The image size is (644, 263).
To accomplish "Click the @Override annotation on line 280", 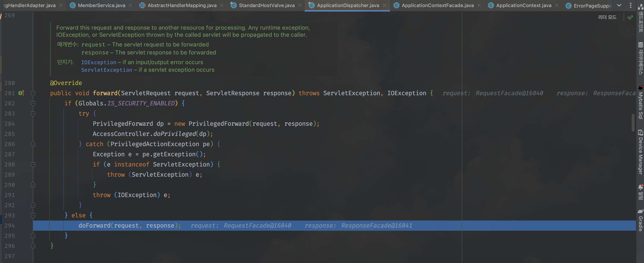I will [x=66, y=83].
